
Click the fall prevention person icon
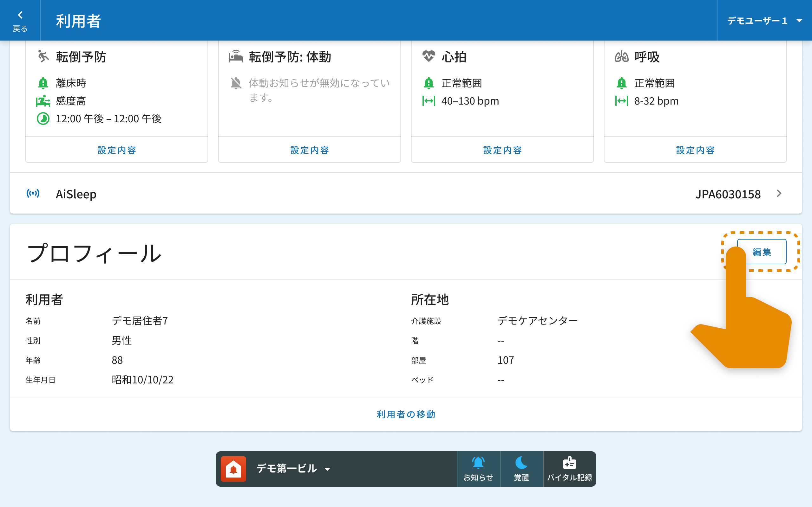[43, 56]
